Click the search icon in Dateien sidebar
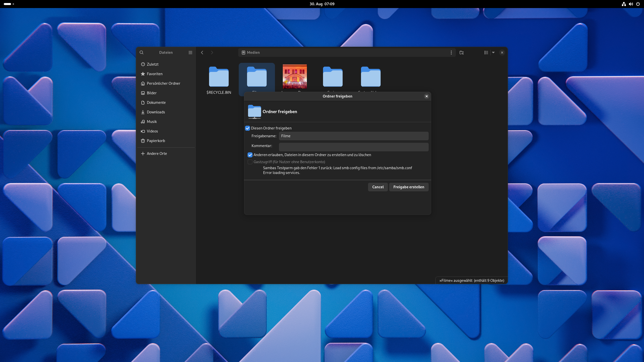The width and height of the screenshot is (644, 362). (142, 53)
